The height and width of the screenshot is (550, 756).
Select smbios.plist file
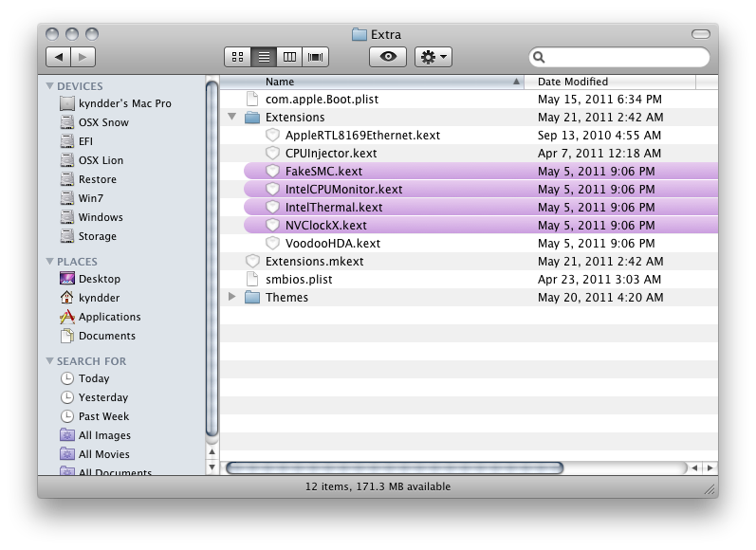click(299, 280)
